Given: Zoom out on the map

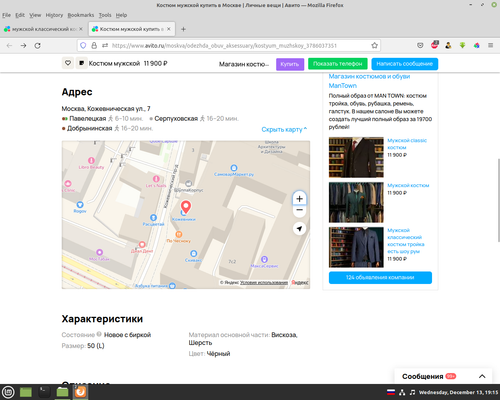Looking at the screenshot, I should coord(299,210).
